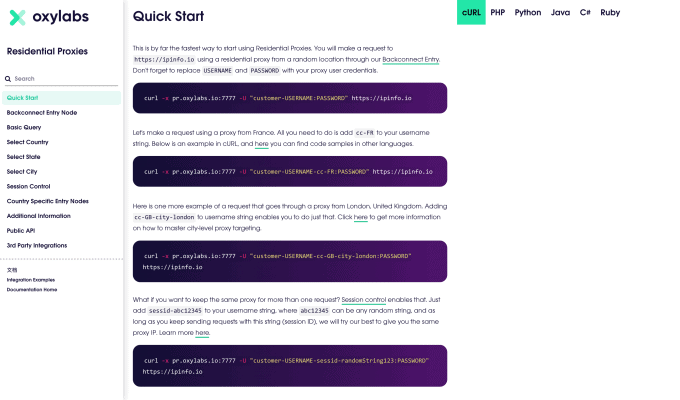
Task: Select the cURL tab
Action: (x=472, y=12)
